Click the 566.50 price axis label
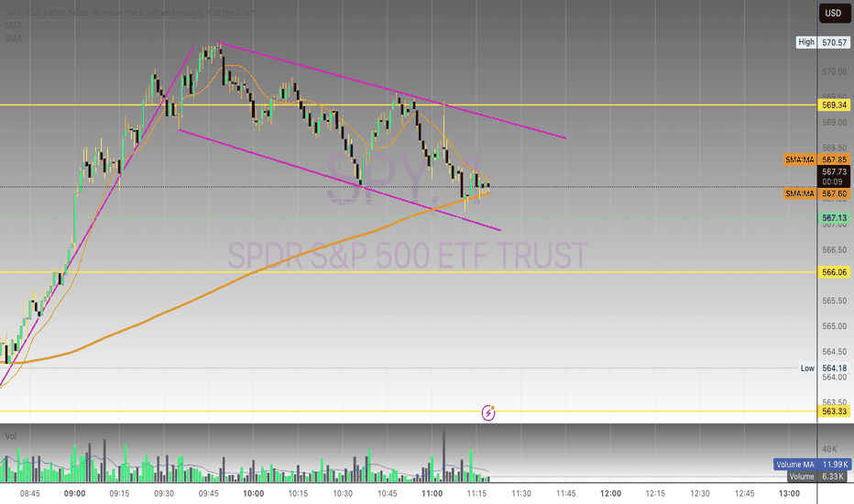The image size is (854, 504). [834, 250]
